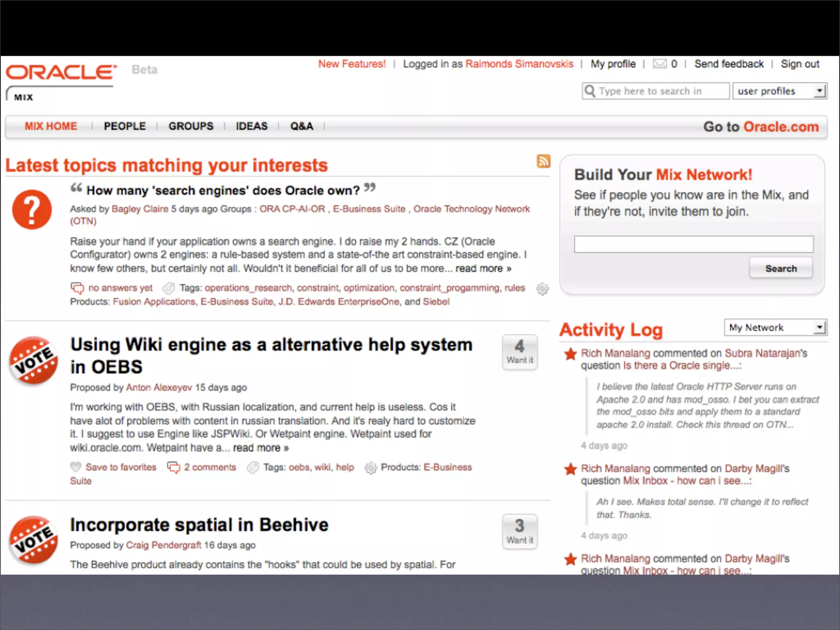Focus the Build Your Mix Network input
The width and height of the screenshot is (840, 630).
pyautogui.click(x=694, y=244)
